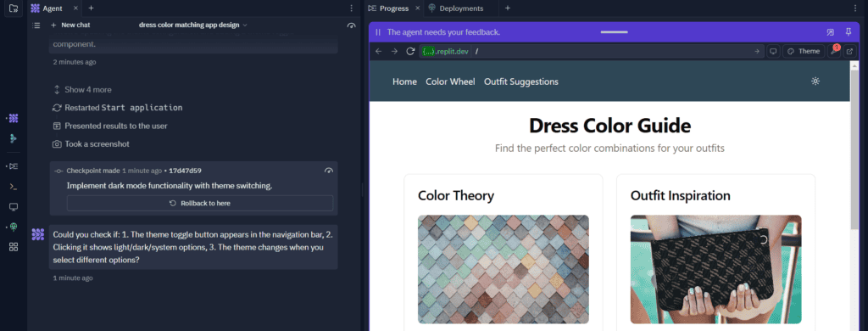Open Agent tool in left sidebar
Screen dimensions: 868x331
coord(14,118)
